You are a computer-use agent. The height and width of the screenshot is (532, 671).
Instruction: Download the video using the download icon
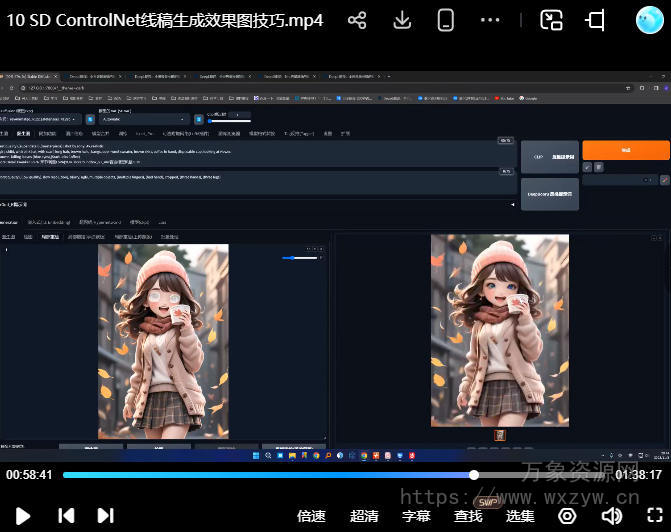point(402,20)
